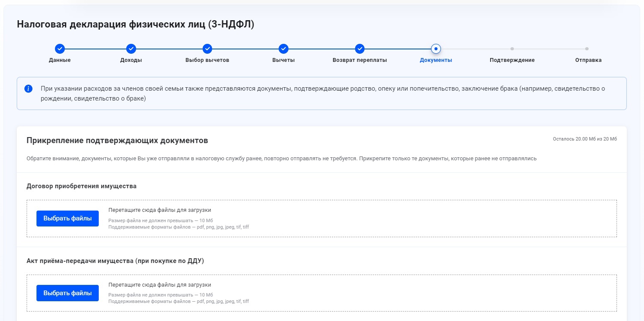Click the Договор приобретения имущества section title

coord(82,186)
